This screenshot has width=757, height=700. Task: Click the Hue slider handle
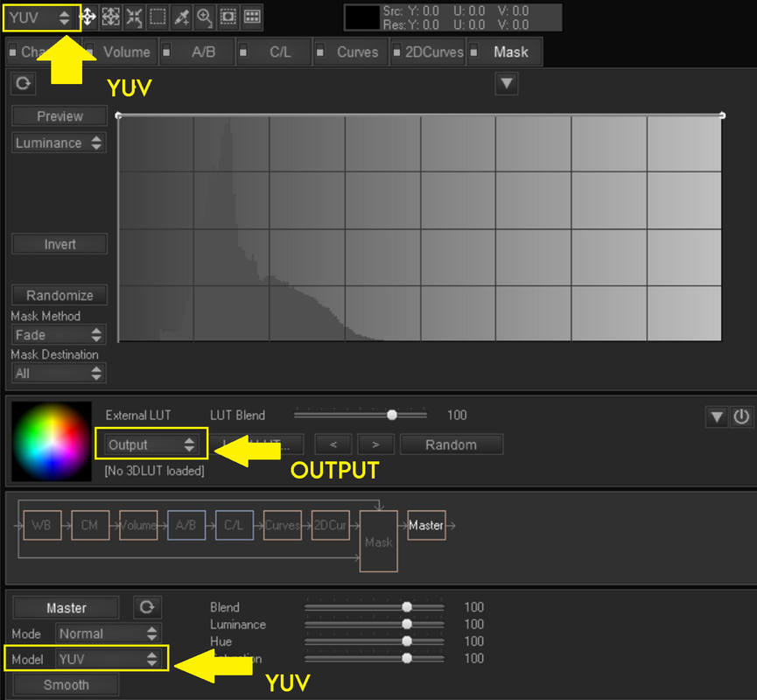point(407,641)
